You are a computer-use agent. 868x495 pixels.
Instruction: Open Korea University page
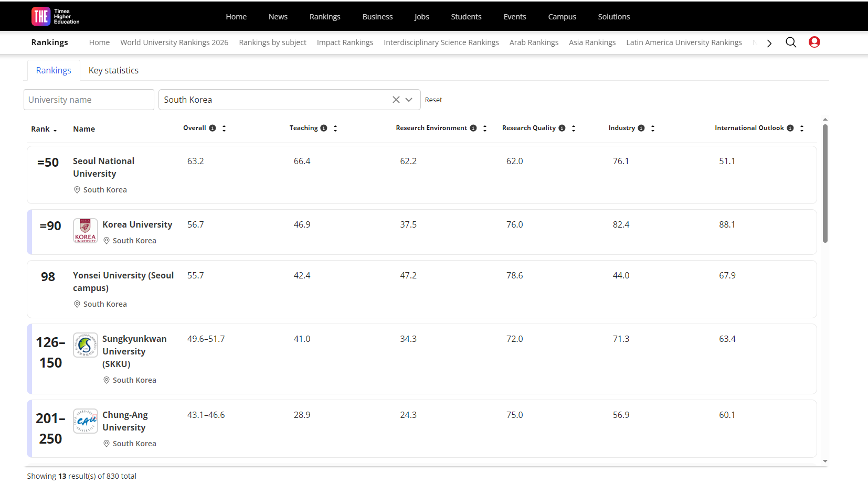(137, 224)
